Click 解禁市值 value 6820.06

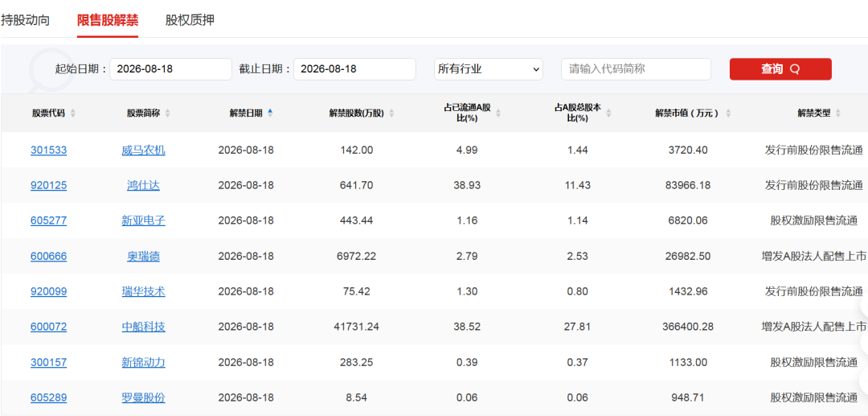click(x=688, y=220)
